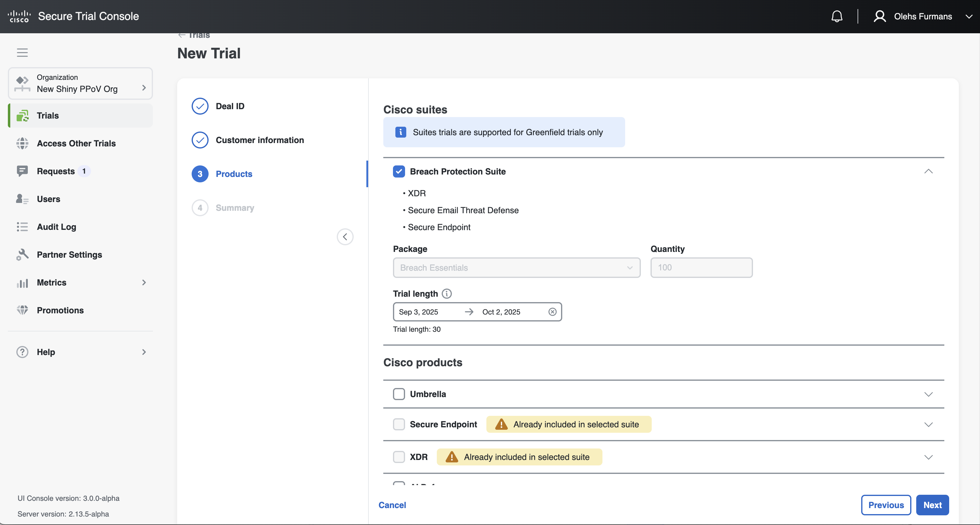Click the Help question mark icon

coord(22,352)
